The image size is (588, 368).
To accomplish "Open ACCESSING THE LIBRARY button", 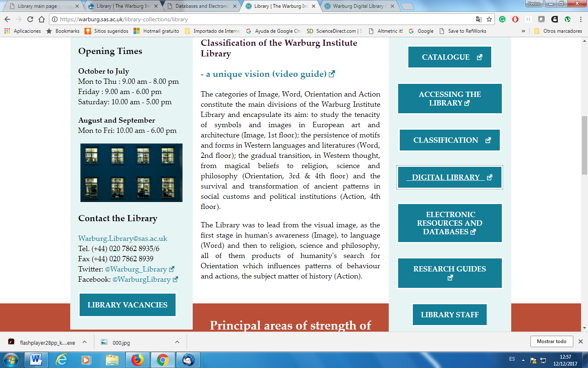I will point(450,99).
